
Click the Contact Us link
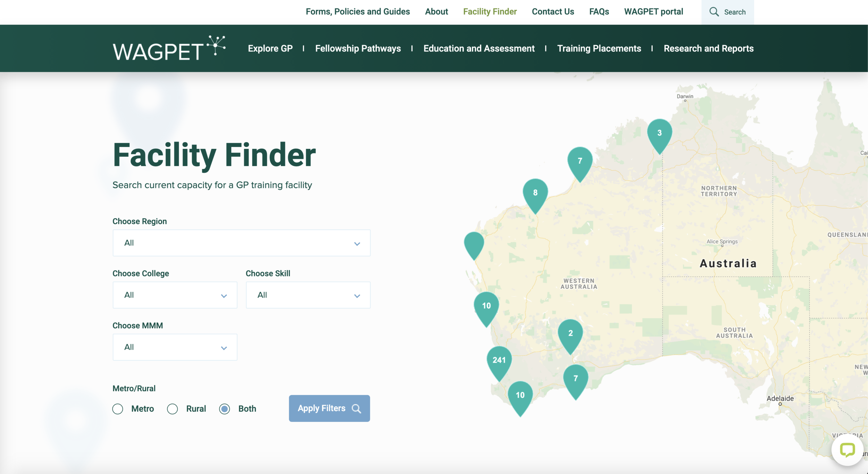tap(553, 12)
